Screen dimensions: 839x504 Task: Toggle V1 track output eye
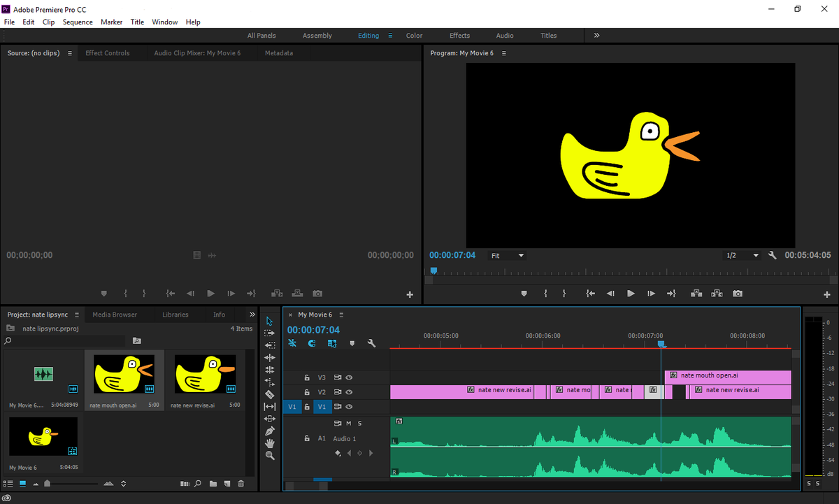(349, 406)
